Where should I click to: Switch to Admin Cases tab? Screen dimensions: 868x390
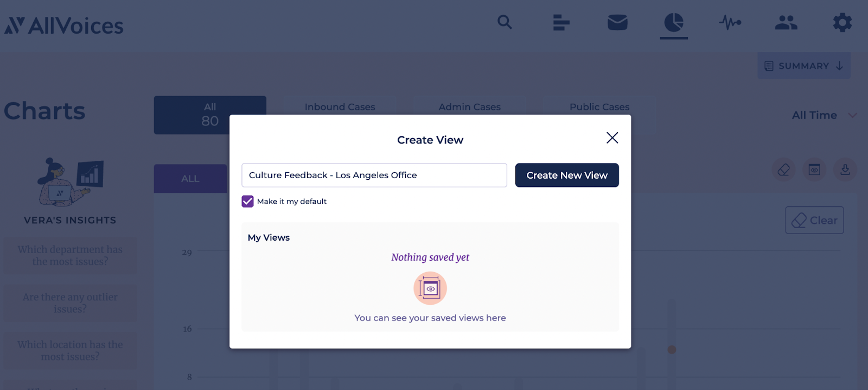(x=470, y=107)
